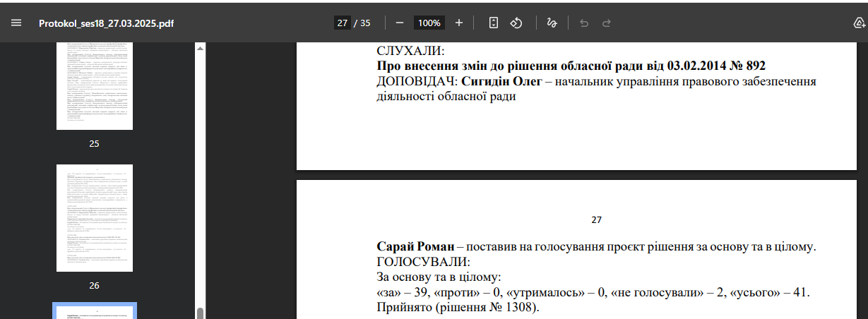Click the page number field showing 27
Image resolution: width=868 pixels, height=319 pixels.
(343, 23)
